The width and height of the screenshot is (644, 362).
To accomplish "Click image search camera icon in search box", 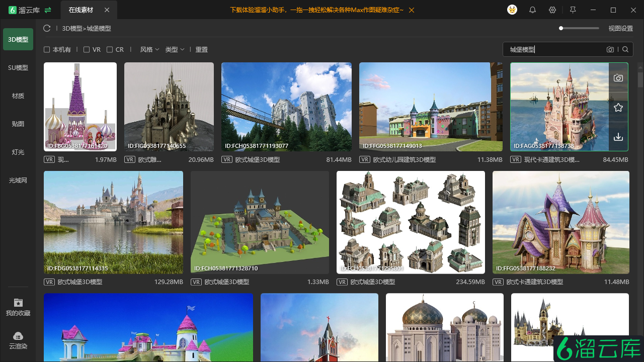I will pos(610,49).
